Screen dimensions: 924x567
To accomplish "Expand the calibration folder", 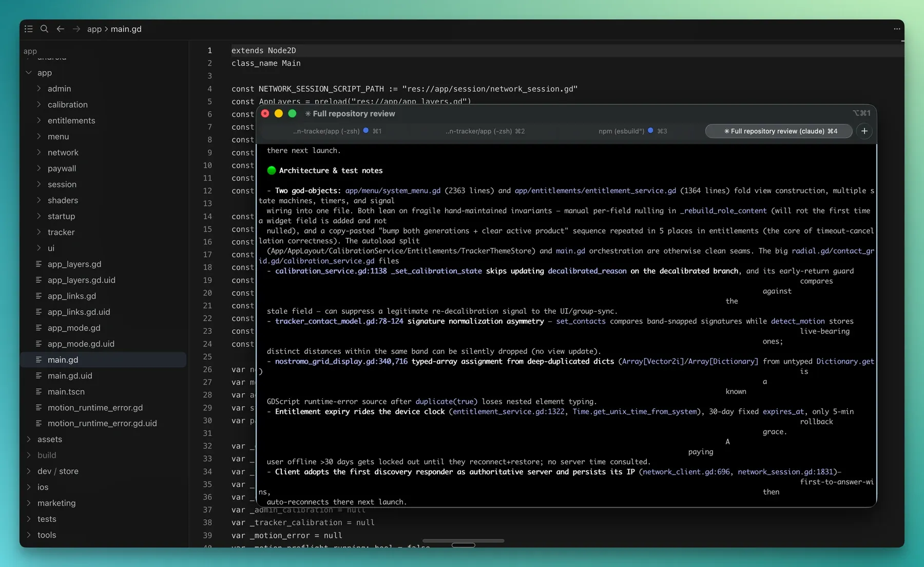I will (x=39, y=104).
